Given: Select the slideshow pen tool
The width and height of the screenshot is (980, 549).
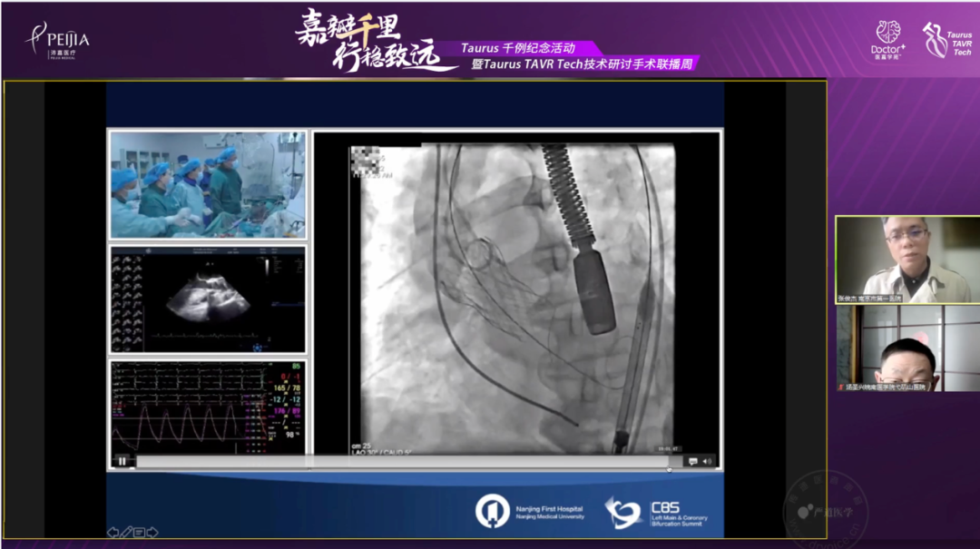Looking at the screenshot, I should coord(126,532).
